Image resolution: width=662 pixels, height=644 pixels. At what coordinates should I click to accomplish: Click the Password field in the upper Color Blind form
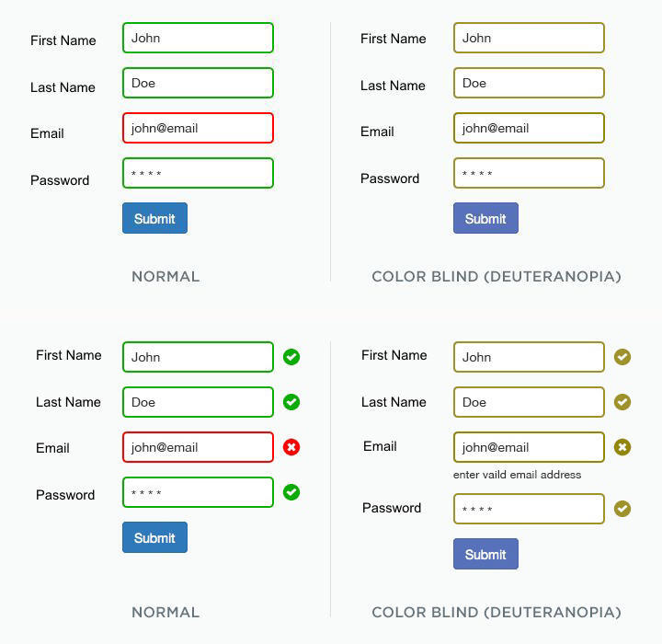tap(529, 173)
